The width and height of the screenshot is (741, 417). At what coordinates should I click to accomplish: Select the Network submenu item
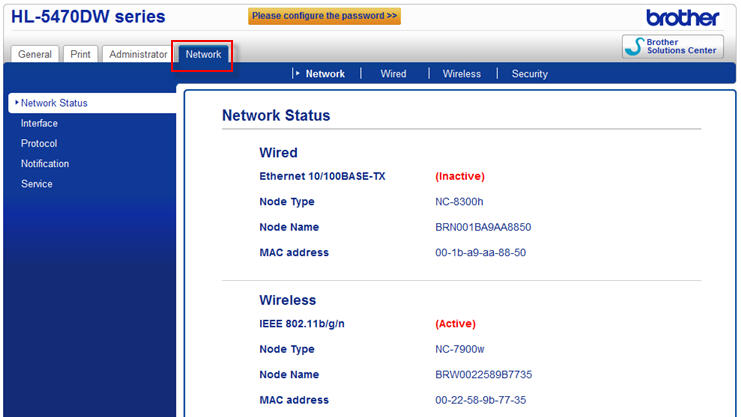[x=325, y=74]
